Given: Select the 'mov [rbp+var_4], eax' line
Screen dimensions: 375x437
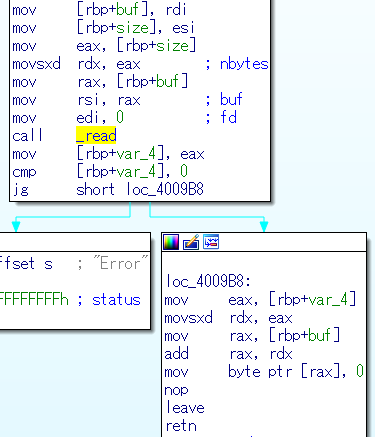Looking at the screenshot, I should tap(108, 154).
